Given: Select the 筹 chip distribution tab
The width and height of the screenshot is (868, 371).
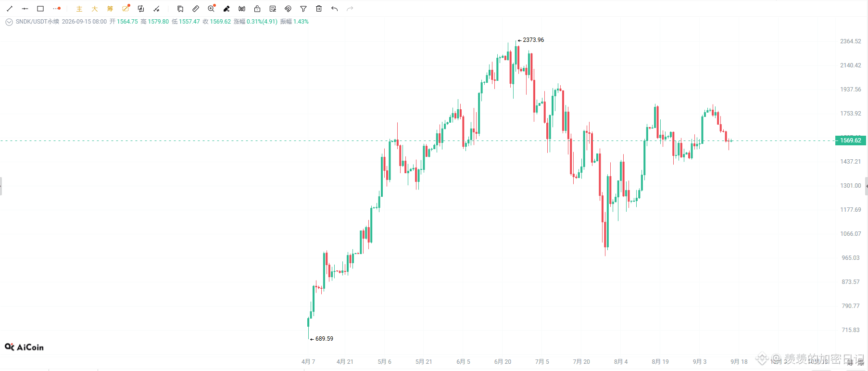Looking at the screenshot, I should click(x=110, y=9).
